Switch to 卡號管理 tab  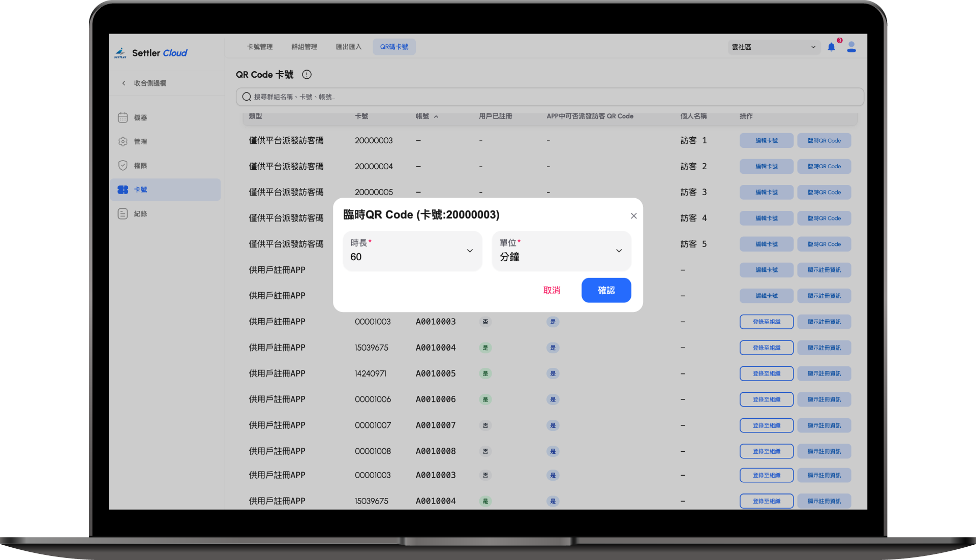[x=260, y=47]
